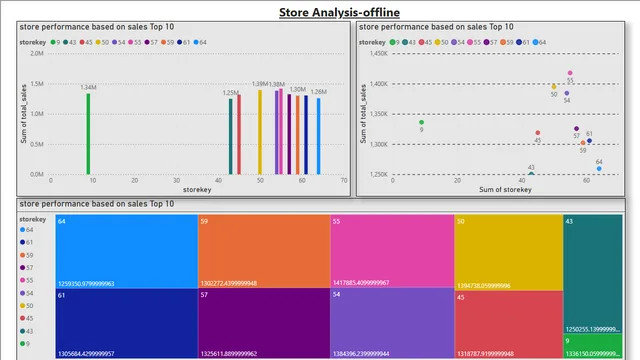This screenshot has height=360, width=640.
Task: Select storekey 57 in treemap legend
Action: point(27,268)
